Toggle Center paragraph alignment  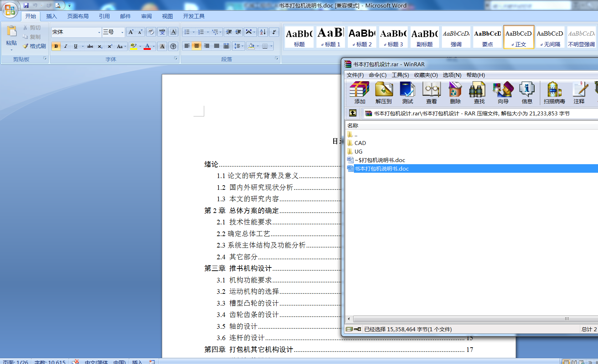197,46
